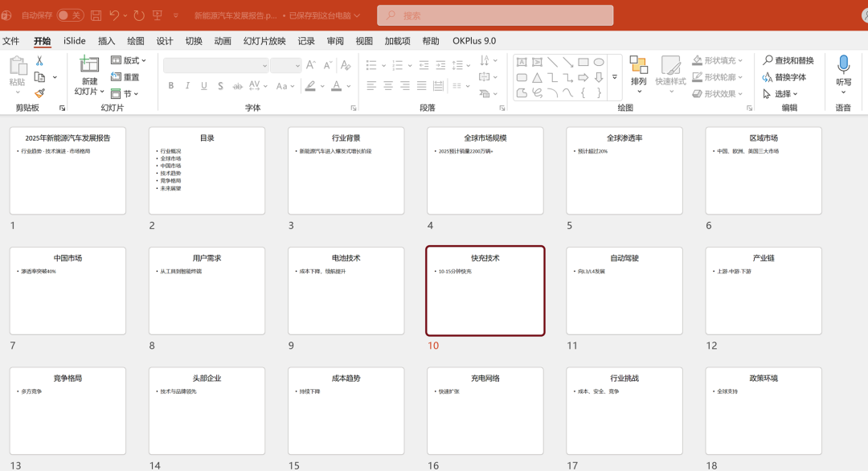Toggle Italic formatting
Viewport: 868px width, 471px height.
[x=187, y=86]
